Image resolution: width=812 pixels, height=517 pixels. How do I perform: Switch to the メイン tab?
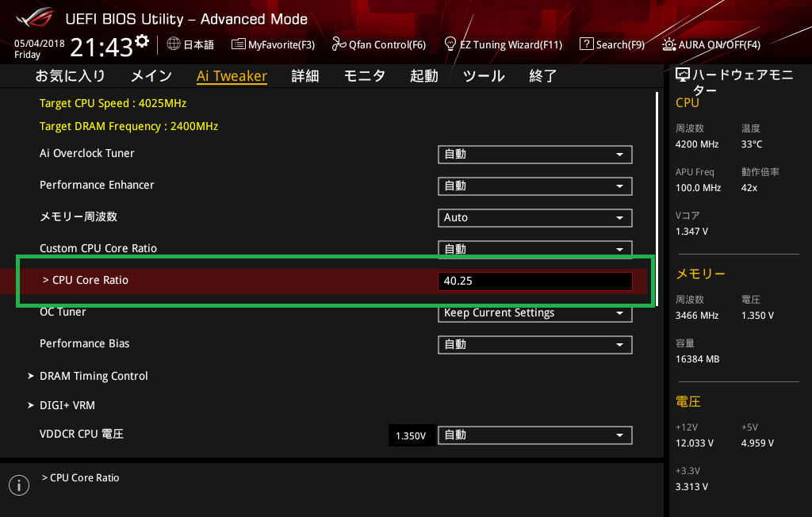[x=151, y=76]
